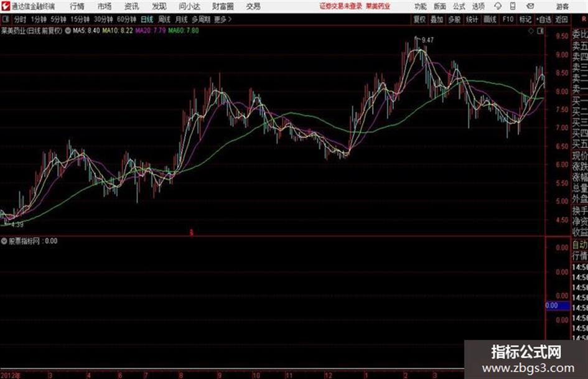Open the 财富圈 menu

pos(223,6)
